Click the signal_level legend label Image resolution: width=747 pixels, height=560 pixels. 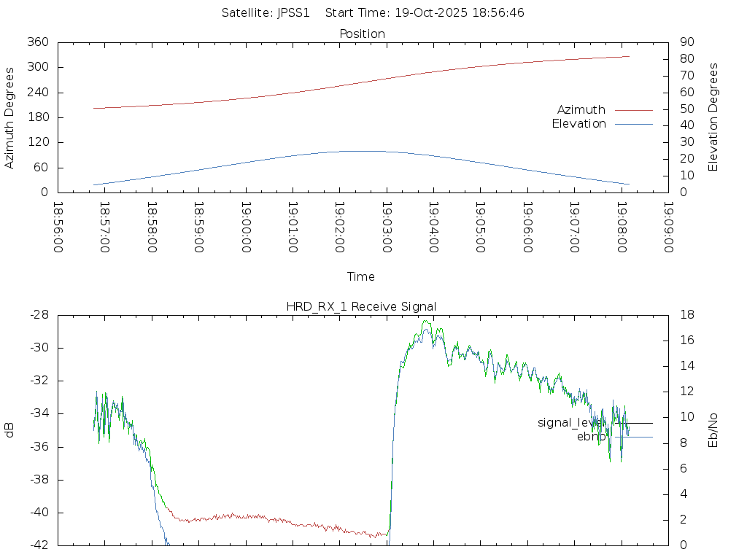(x=570, y=423)
